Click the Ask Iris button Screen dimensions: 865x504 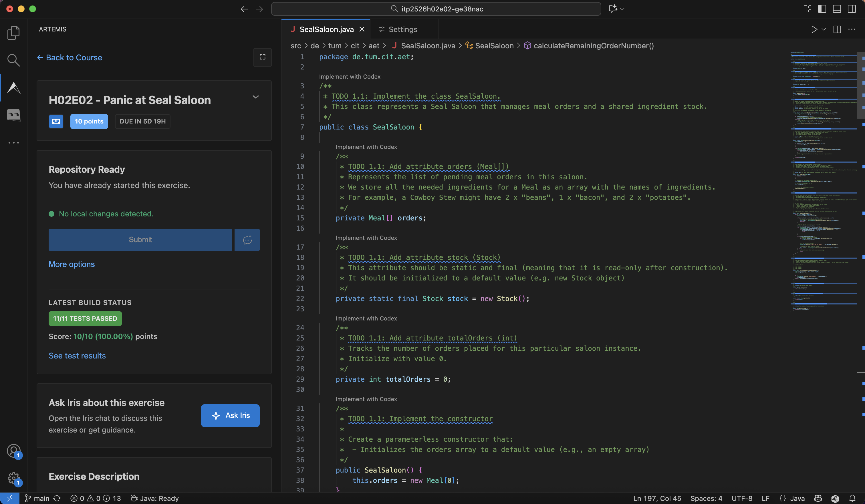coord(230,415)
